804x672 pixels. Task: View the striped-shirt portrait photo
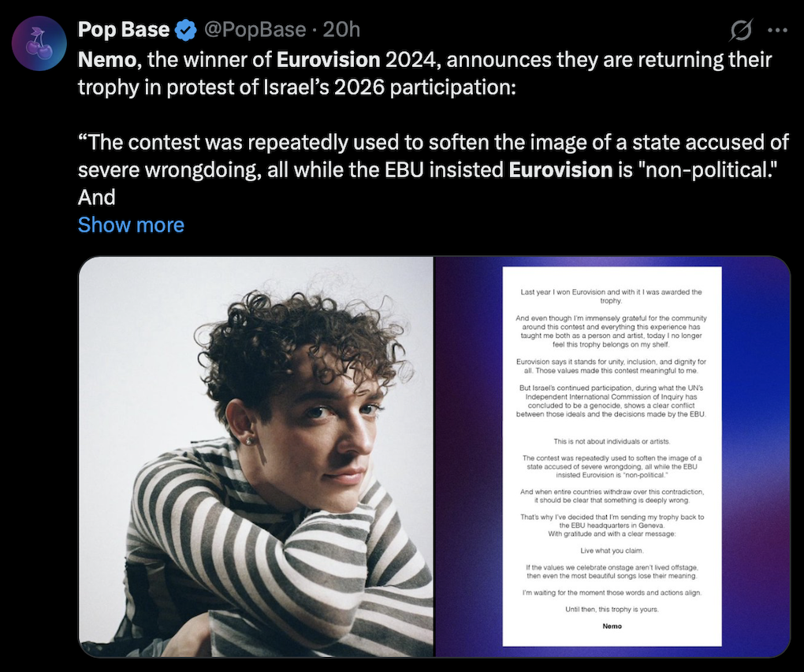pyautogui.click(x=256, y=457)
